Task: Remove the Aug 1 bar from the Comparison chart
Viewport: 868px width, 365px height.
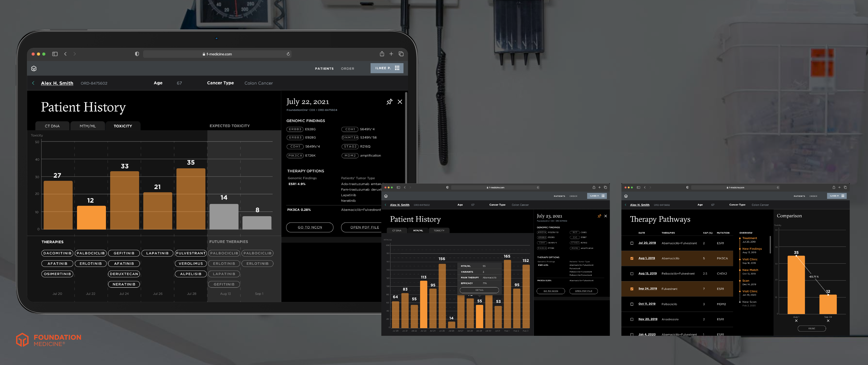Action: 796,321
